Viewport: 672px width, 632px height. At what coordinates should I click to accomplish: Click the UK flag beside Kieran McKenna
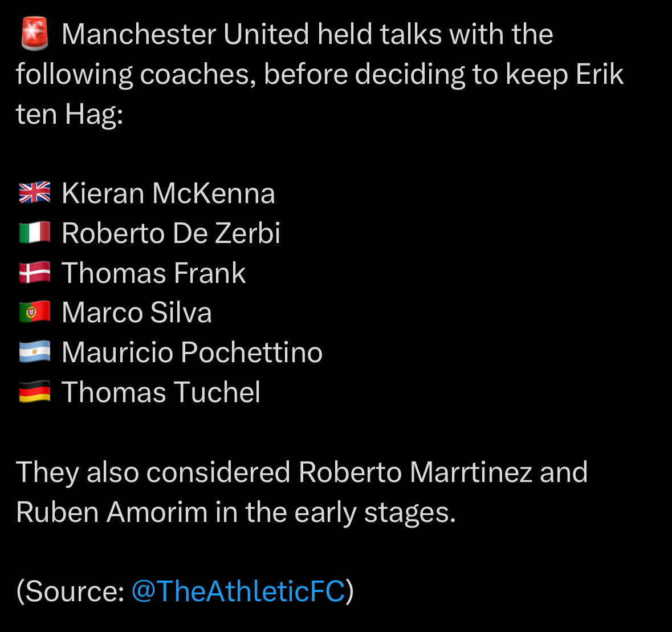pyautogui.click(x=35, y=192)
